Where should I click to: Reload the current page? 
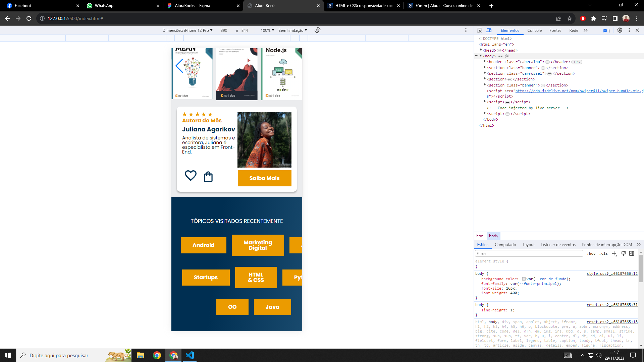point(29,18)
